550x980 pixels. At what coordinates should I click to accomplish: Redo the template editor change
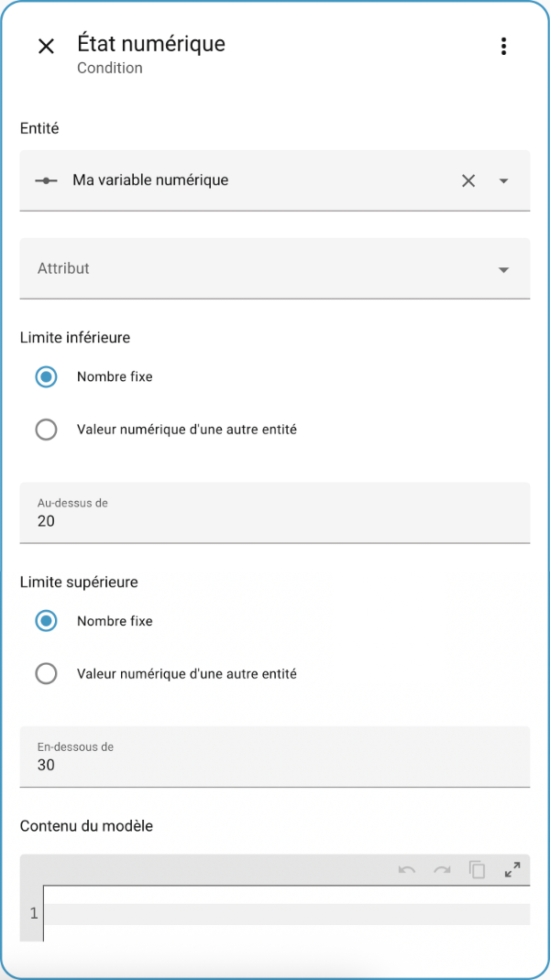443,869
